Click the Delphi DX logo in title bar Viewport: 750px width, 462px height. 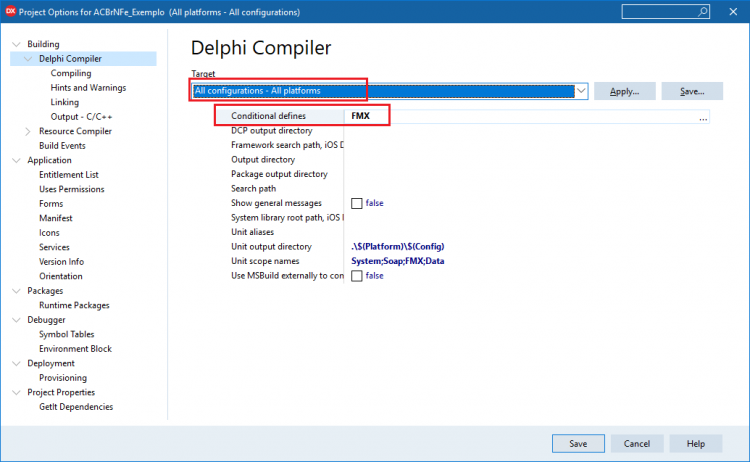pyautogui.click(x=10, y=11)
